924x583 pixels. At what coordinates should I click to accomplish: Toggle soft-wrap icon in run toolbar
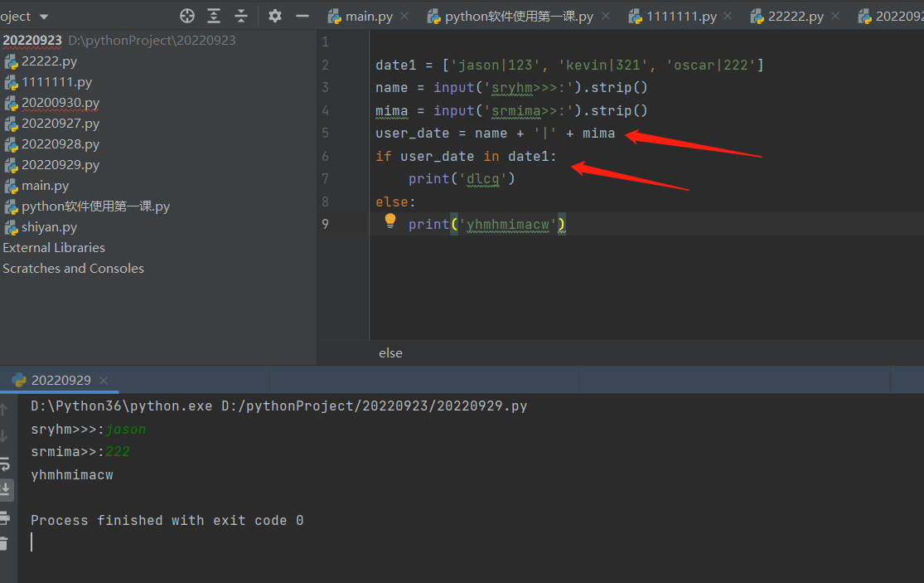[5, 464]
